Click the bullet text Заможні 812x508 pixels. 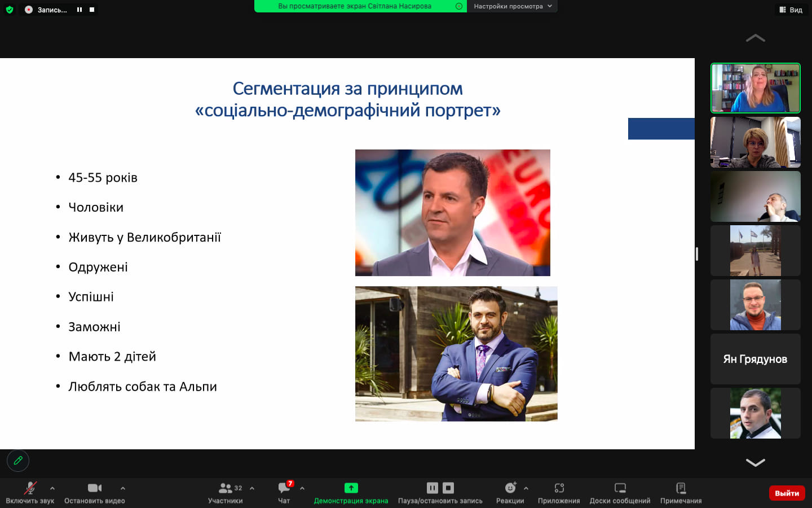[95, 327]
